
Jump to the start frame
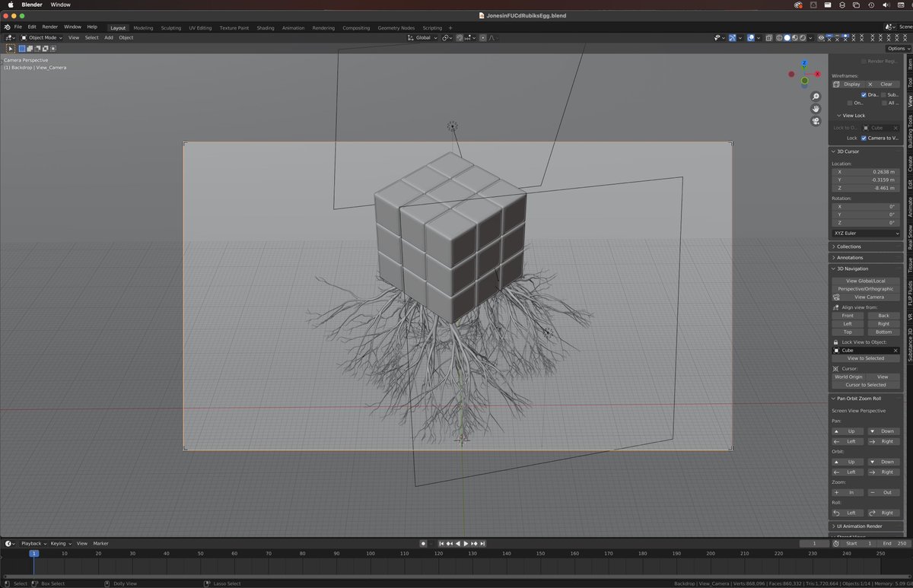441,544
